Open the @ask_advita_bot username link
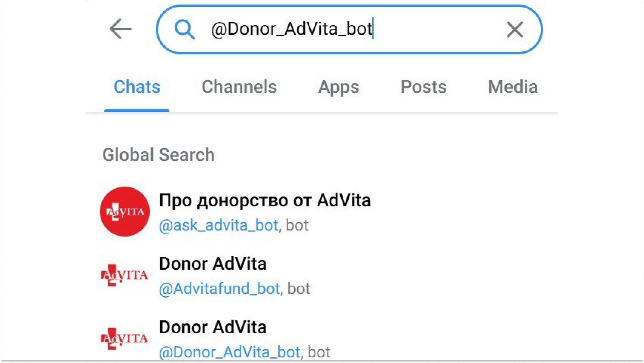644x363 pixels. pyautogui.click(x=218, y=225)
